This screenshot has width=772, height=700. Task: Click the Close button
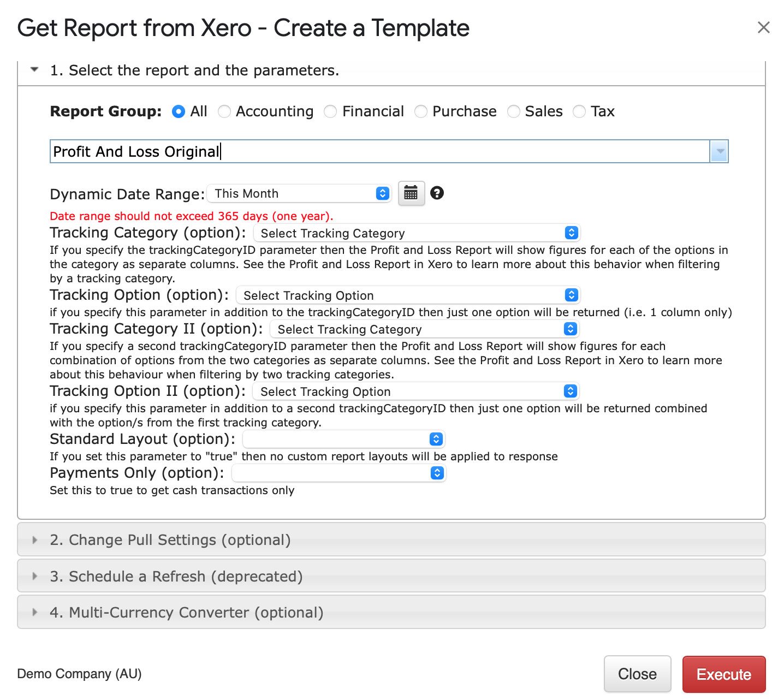tap(637, 674)
